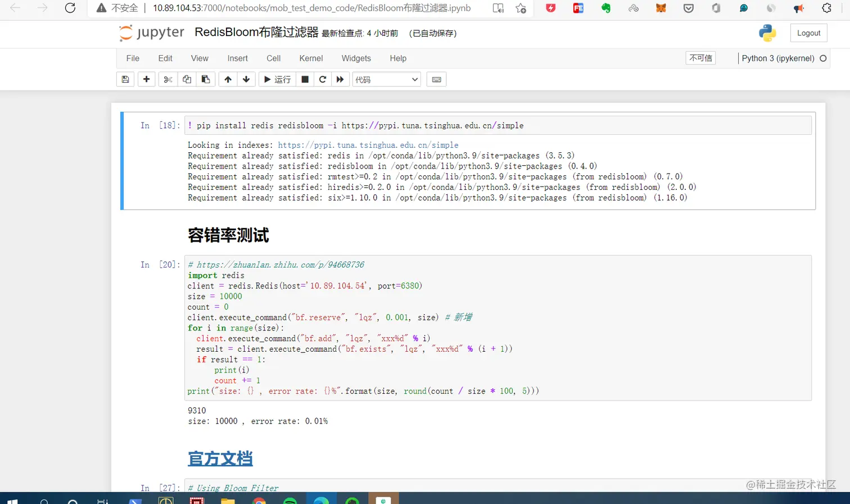
Task: Add the page to favorites with the star icon
Action: 521,8
